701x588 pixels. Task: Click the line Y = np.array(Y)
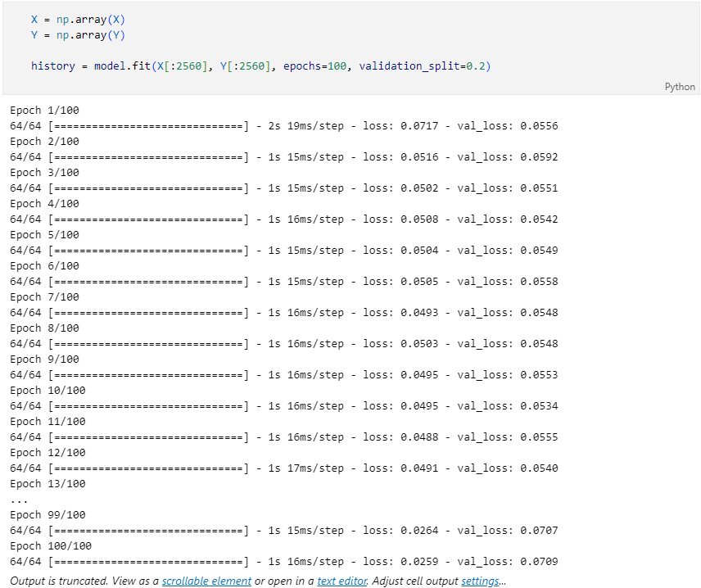(x=78, y=35)
